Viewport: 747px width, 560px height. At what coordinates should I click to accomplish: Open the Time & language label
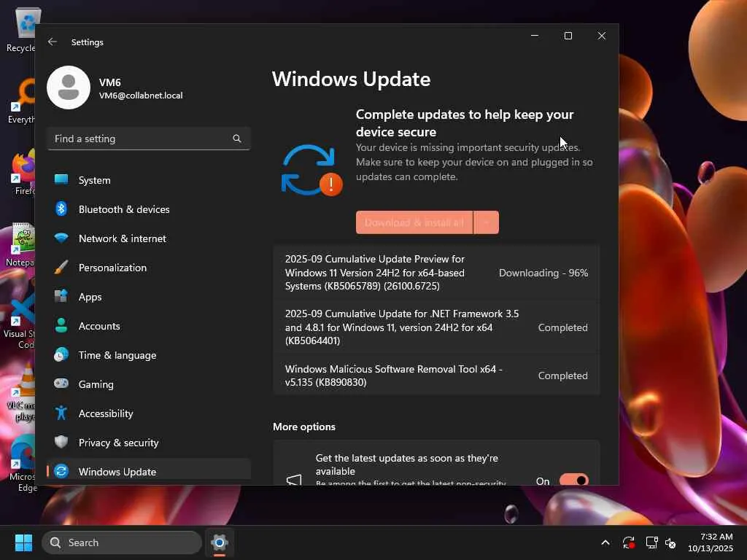point(117,355)
